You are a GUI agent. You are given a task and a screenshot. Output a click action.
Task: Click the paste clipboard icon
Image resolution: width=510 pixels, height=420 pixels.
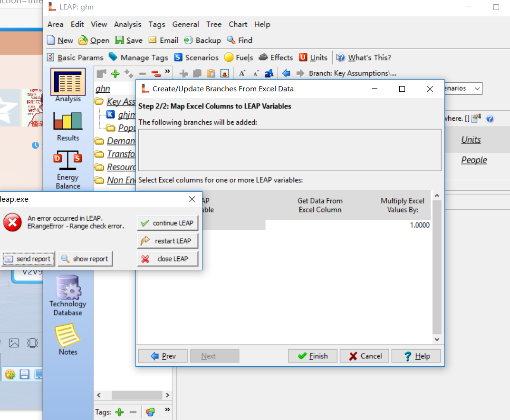211,74
